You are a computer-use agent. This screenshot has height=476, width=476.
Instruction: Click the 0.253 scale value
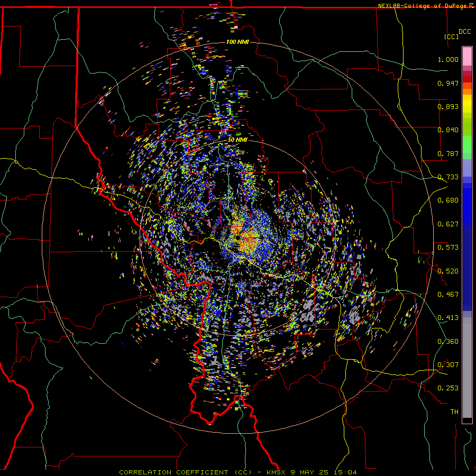point(448,388)
